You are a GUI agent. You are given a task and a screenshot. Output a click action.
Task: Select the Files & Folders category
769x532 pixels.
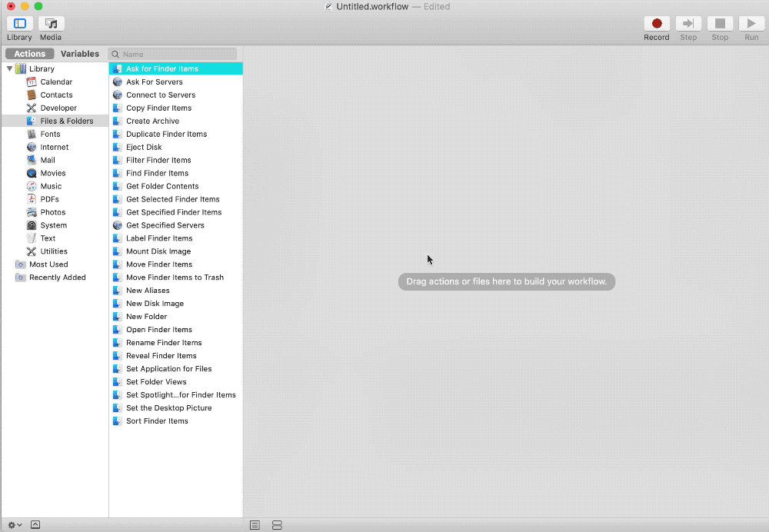pyautogui.click(x=55, y=121)
